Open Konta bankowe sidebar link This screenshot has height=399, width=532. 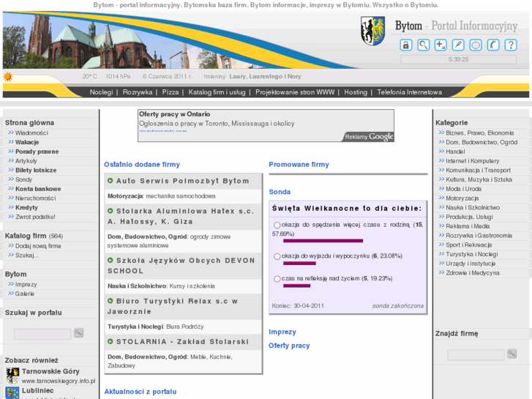point(38,189)
